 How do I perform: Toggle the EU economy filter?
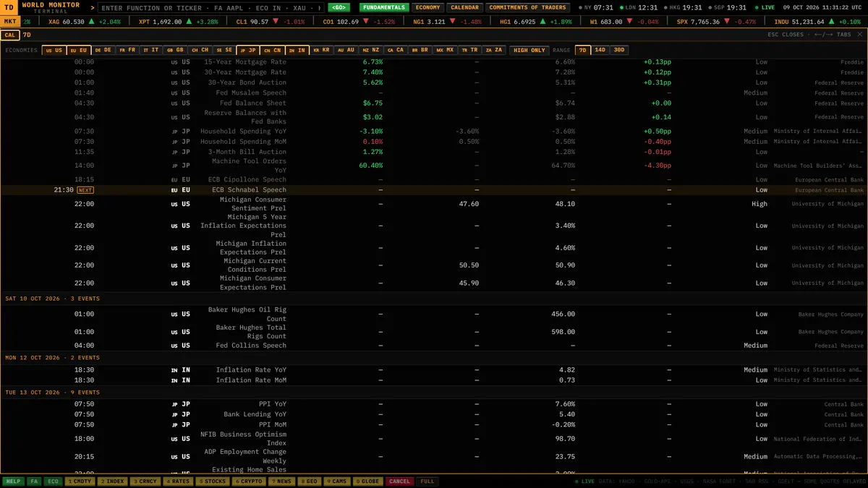click(79, 51)
